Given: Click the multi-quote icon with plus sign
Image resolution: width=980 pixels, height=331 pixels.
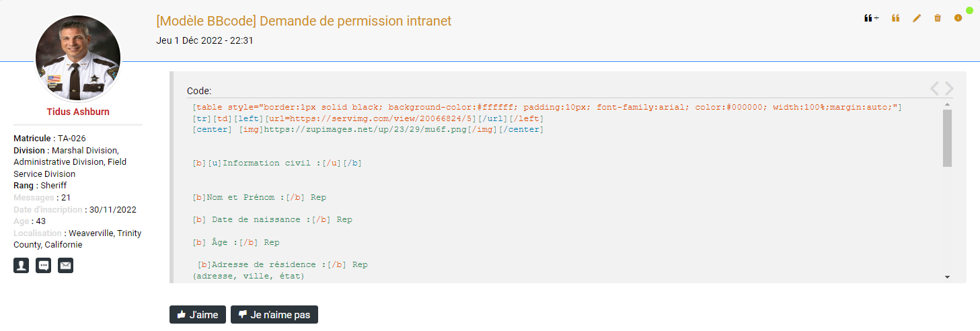Looking at the screenshot, I should tap(871, 18).
